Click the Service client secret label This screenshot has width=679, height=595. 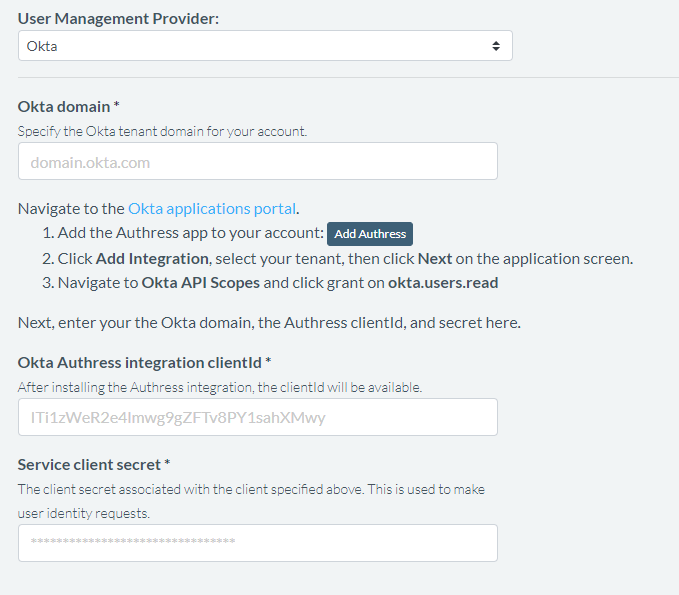pyautogui.click(x=94, y=465)
